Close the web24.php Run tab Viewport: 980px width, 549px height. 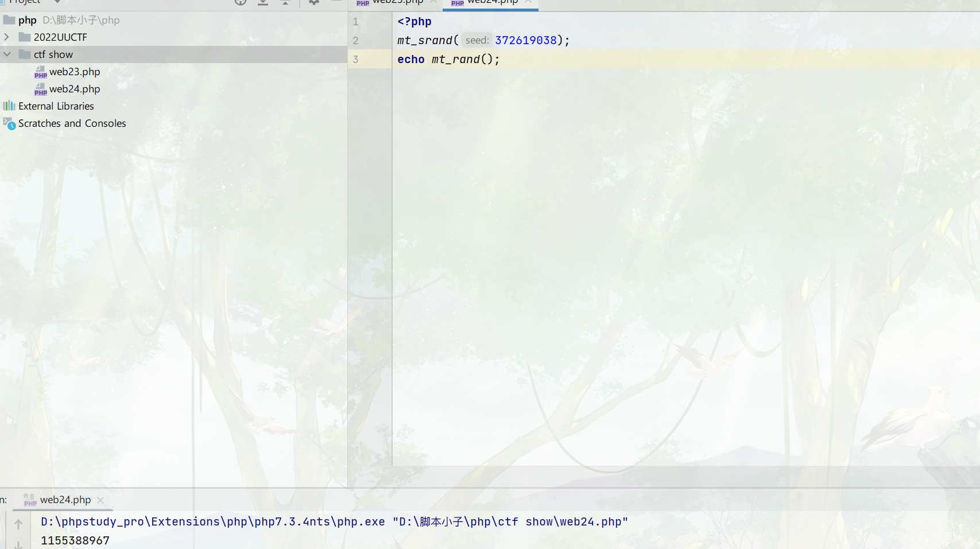(x=100, y=500)
